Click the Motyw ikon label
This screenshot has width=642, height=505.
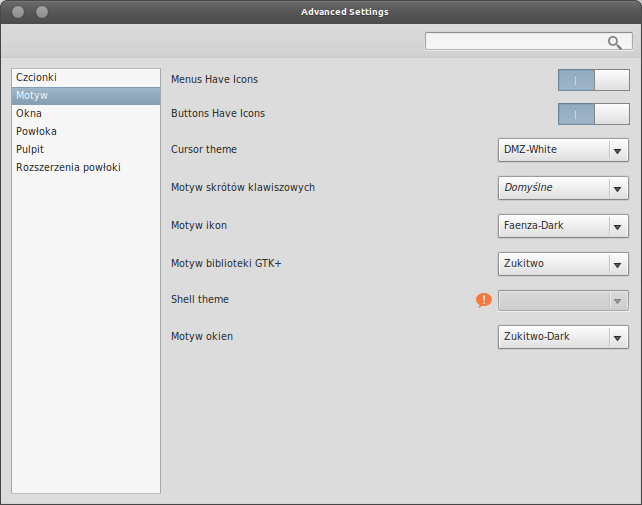point(199,226)
